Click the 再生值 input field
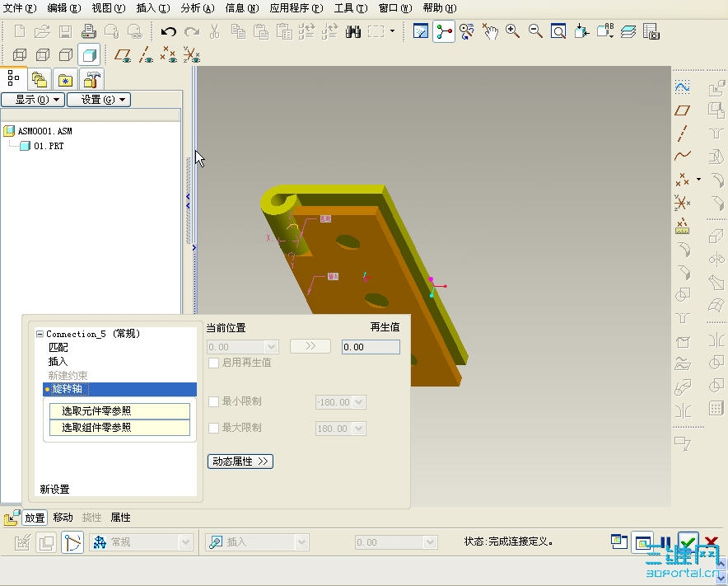This screenshot has height=586, width=728. click(x=371, y=347)
